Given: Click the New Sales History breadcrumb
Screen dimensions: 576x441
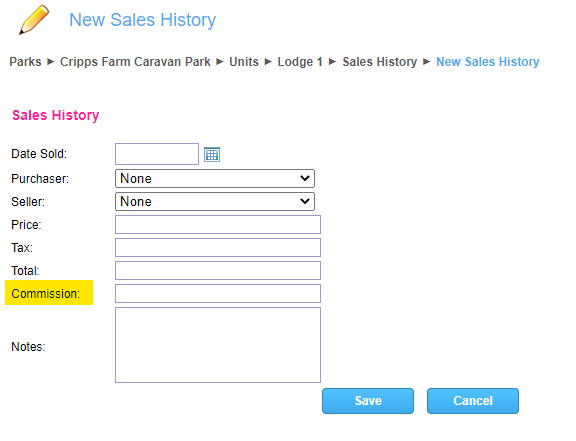Looking at the screenshot, I should click(x=488, y=62).
